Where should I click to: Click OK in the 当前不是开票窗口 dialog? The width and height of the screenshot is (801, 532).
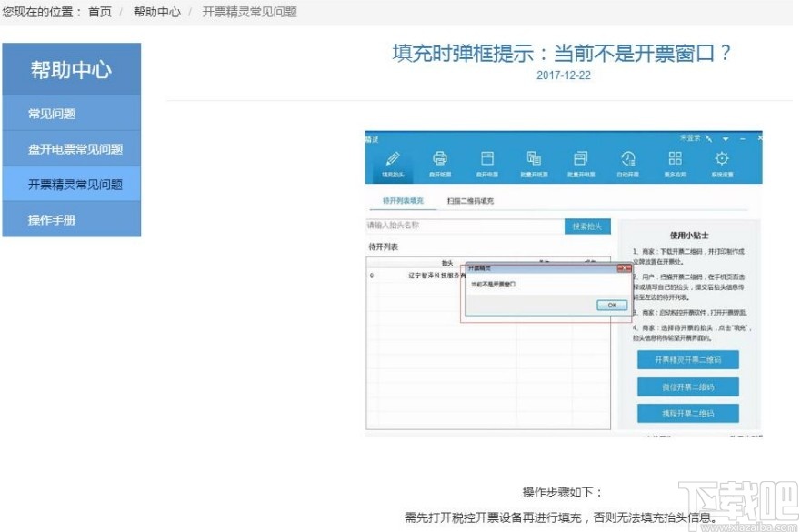click(612, 305)
